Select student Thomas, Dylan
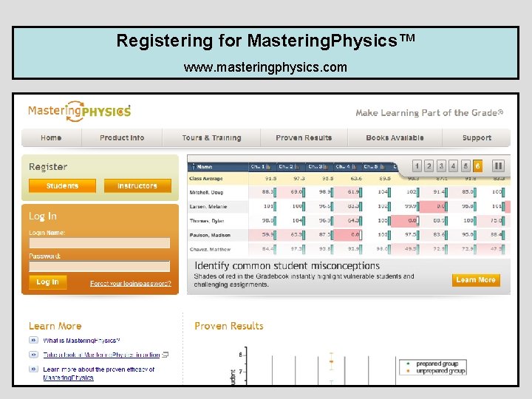Image resolution: width=532 pixels, height=399 pixels. point(207,221)
